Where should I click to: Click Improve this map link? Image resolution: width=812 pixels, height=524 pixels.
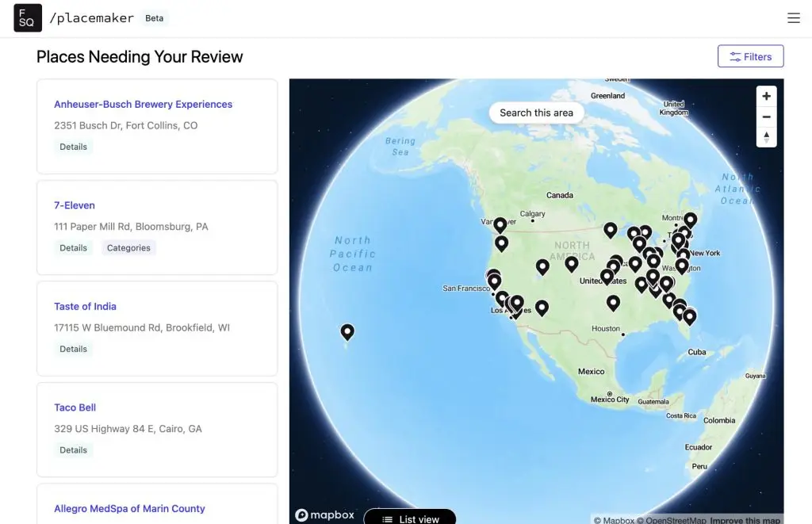[745, 520]
